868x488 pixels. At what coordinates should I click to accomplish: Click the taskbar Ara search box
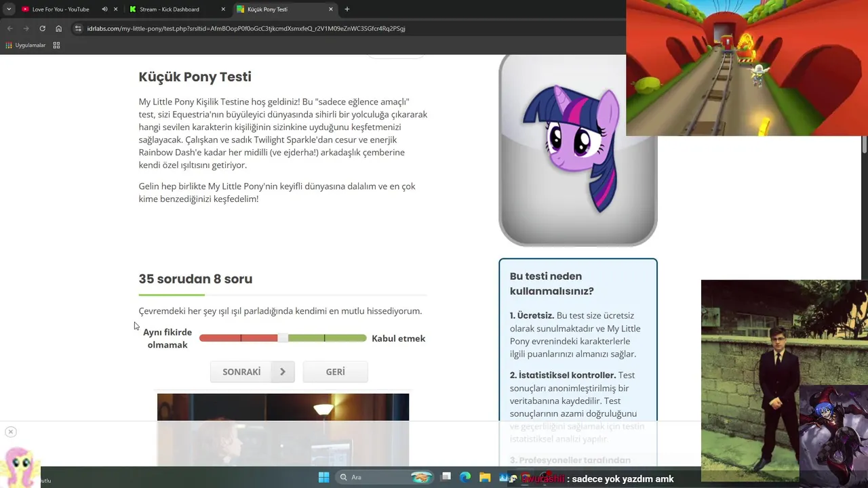point(385,477)
